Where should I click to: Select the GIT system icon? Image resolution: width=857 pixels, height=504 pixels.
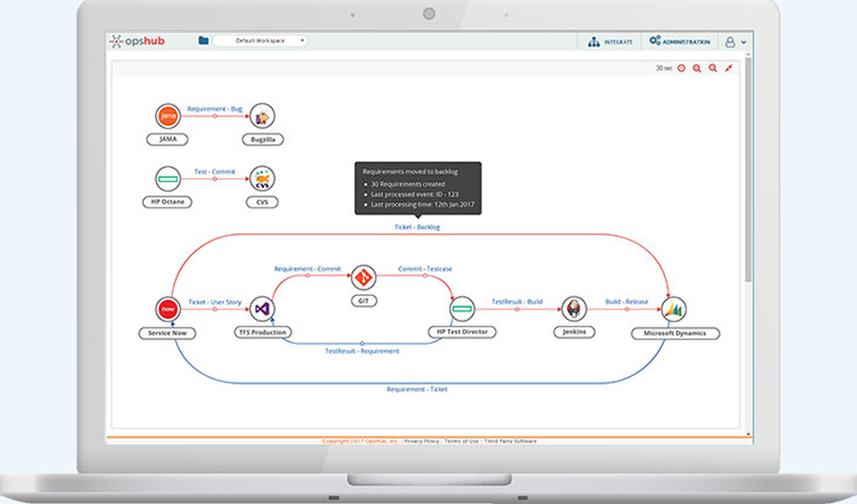[363, 278]
